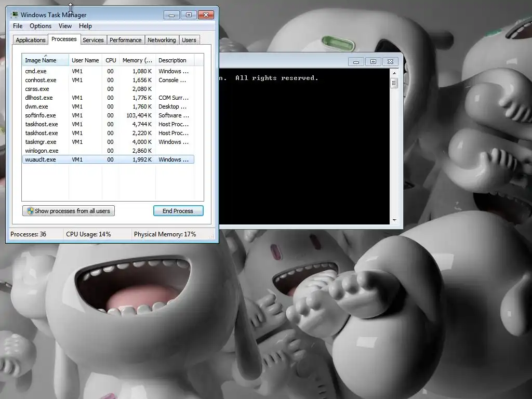This screenshot has height=399, width=532.
Task: Click the COM Surr... description cell
Action: click(174, 98)
